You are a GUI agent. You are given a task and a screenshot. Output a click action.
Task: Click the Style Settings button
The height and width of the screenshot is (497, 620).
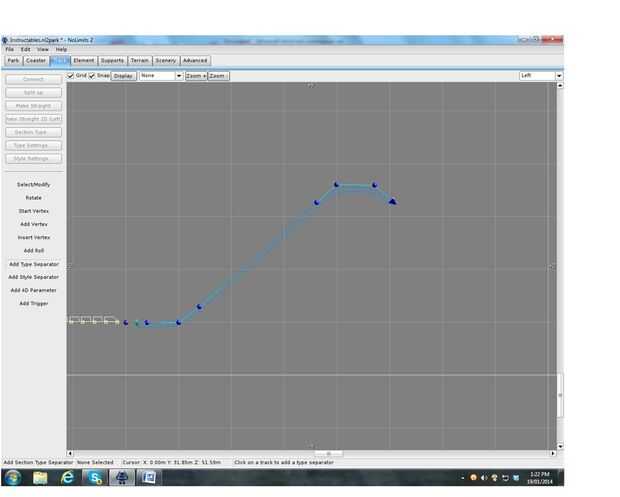tap(34, 159)
